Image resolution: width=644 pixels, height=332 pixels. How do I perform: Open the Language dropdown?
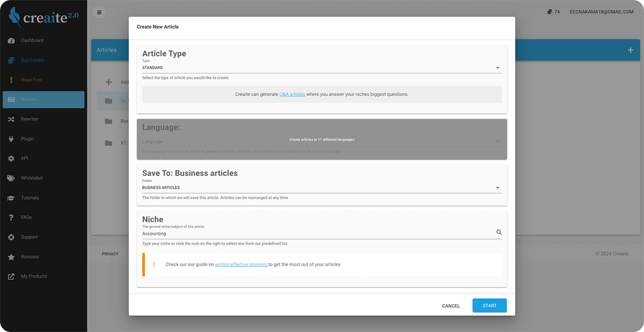320,142
